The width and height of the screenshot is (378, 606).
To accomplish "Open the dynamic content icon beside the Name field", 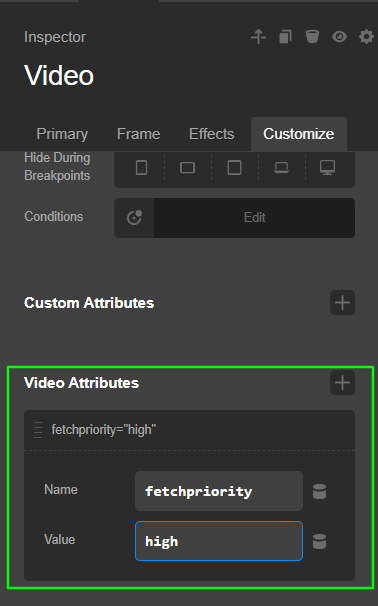I will tap(319, 491).
